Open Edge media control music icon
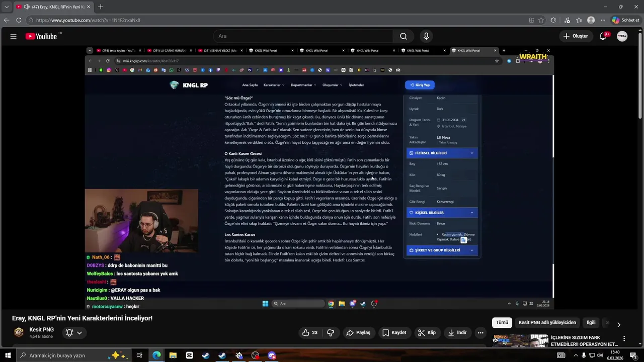 tap(567, 20)
